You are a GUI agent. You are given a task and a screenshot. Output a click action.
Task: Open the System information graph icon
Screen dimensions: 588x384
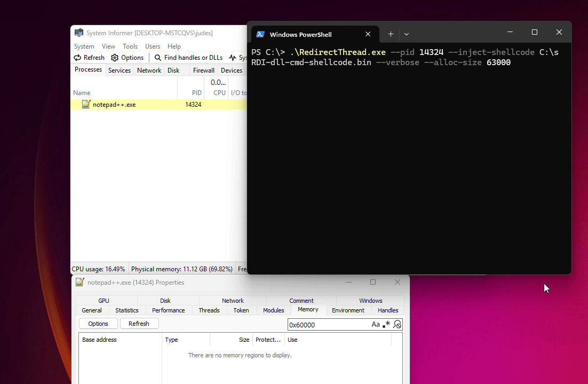pyautogui.click(x=233, y=58)
